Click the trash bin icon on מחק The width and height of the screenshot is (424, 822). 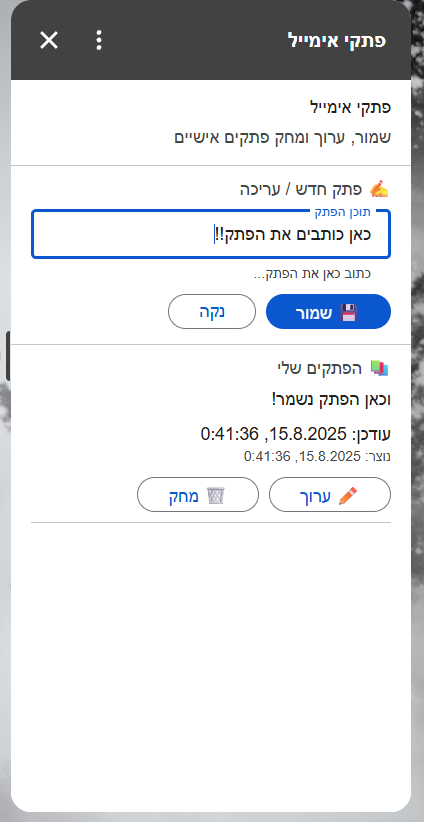215,495
